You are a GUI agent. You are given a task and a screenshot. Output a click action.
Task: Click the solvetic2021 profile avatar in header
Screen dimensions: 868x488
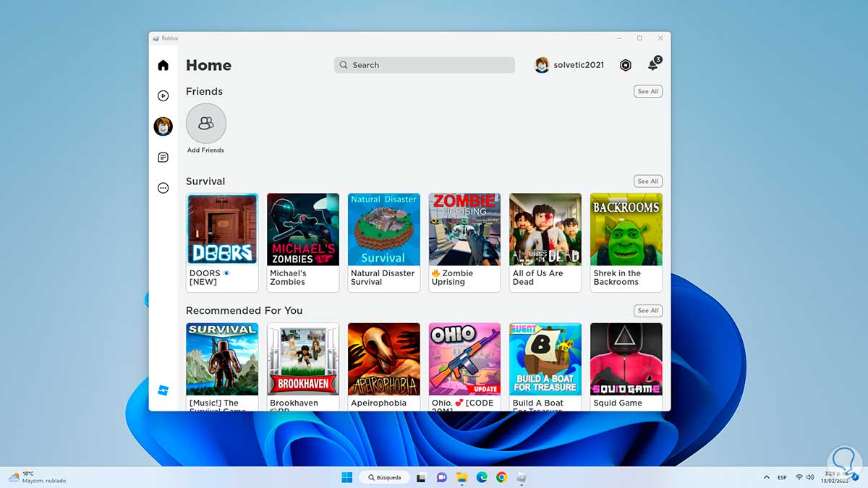pos(542,65)
